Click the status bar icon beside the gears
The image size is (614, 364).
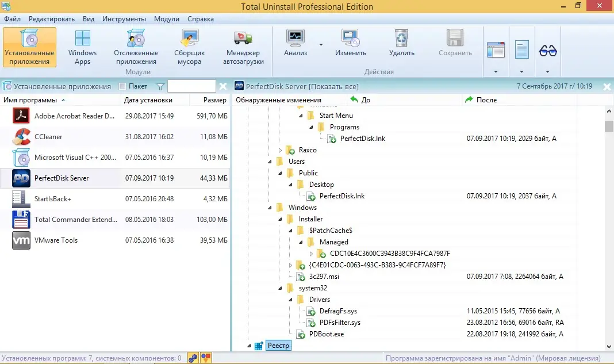click(x=206, y=358)
